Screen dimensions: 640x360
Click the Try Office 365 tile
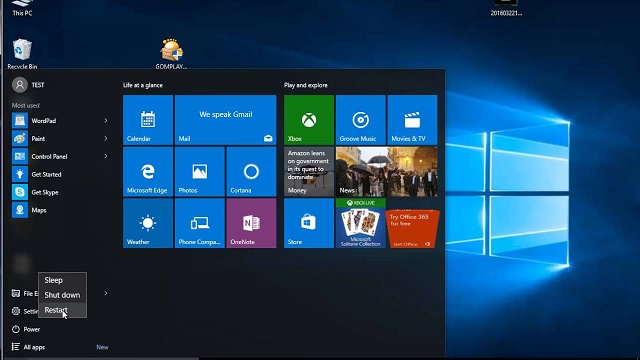[412, 229]
